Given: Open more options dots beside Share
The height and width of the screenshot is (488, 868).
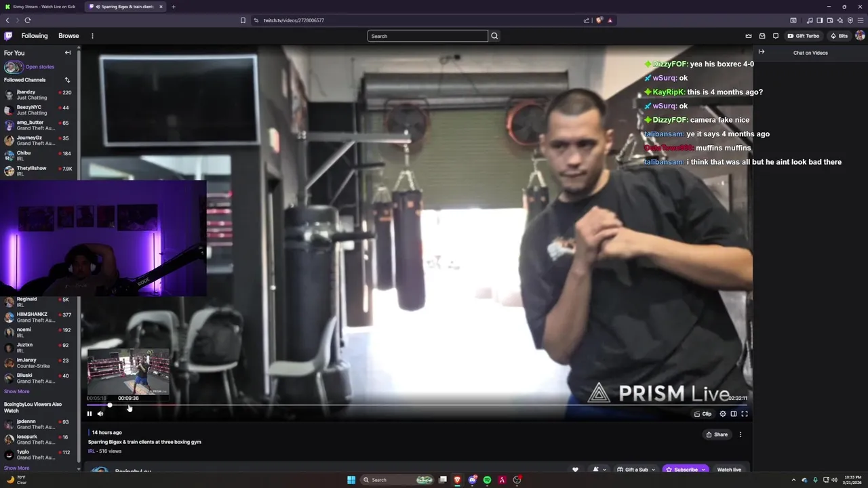Looking at the screenshot, I should [x=741, y=434].
